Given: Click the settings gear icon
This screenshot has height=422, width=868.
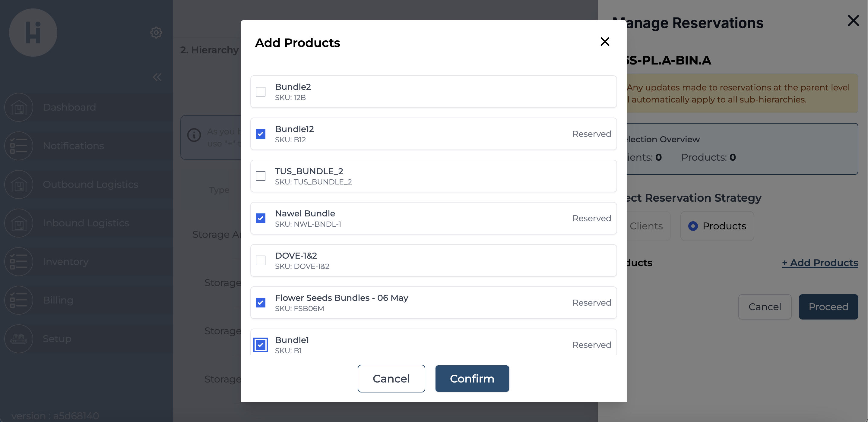Looking at the screenshot, I should click(x=156, y=33).
